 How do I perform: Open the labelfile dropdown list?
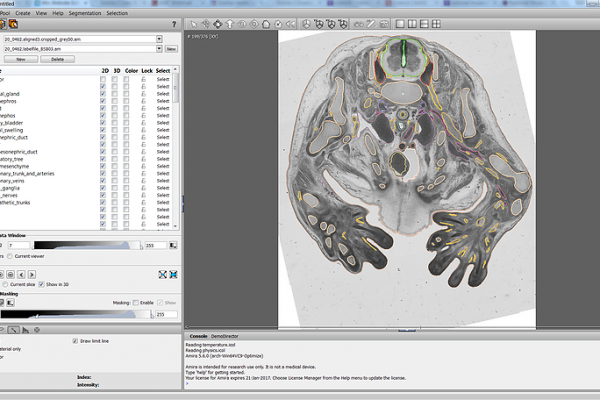(x=159, y=48)
